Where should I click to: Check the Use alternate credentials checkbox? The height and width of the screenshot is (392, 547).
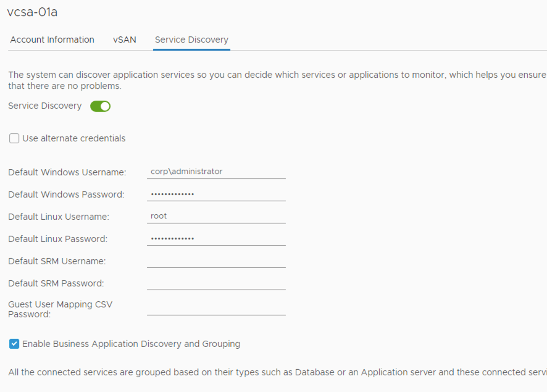(x=14, y=138)
